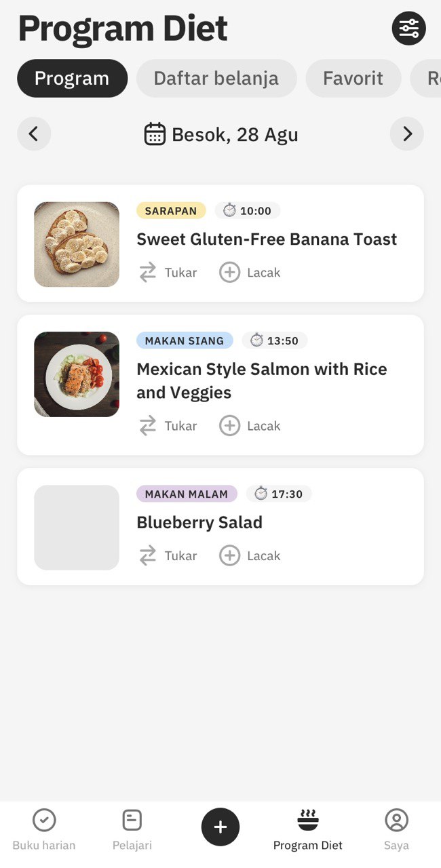Go to next day arrow
The height and width of the screenshot is (868, 441).
coord(407,134)
